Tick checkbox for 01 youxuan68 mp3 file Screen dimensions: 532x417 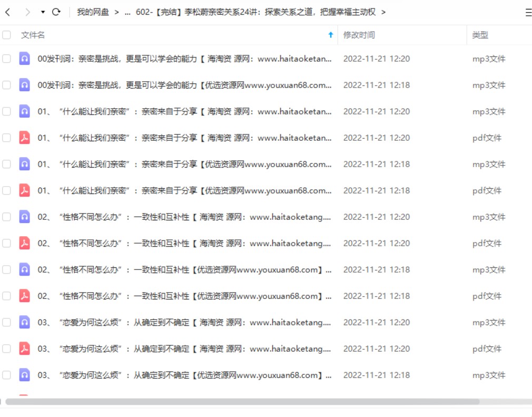tap(6, 164)
